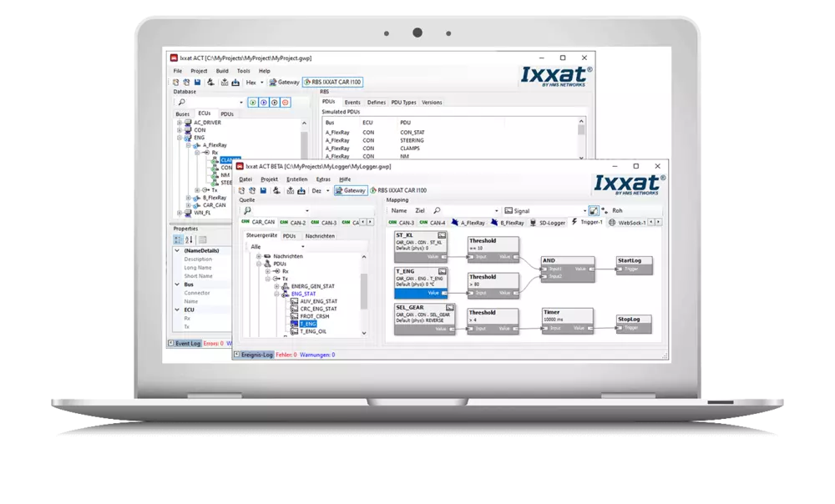Viewport: 835px width, 504px height.
Task: Click the download-to-device icon in the back window toolbar
Action: (x=235, y=83)
